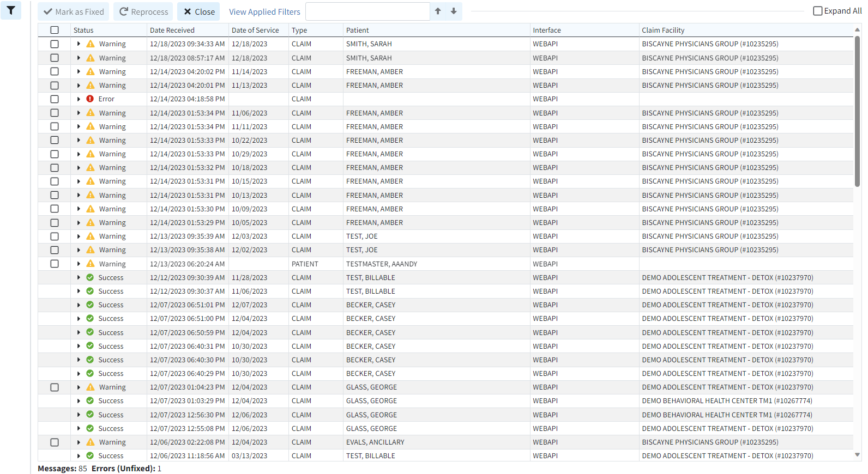The image size is (868, 474).
Task: Click warning icon on 12/18/2023 09:34:33 AM row
Action: pyautogui.click(x=91, y=44)
